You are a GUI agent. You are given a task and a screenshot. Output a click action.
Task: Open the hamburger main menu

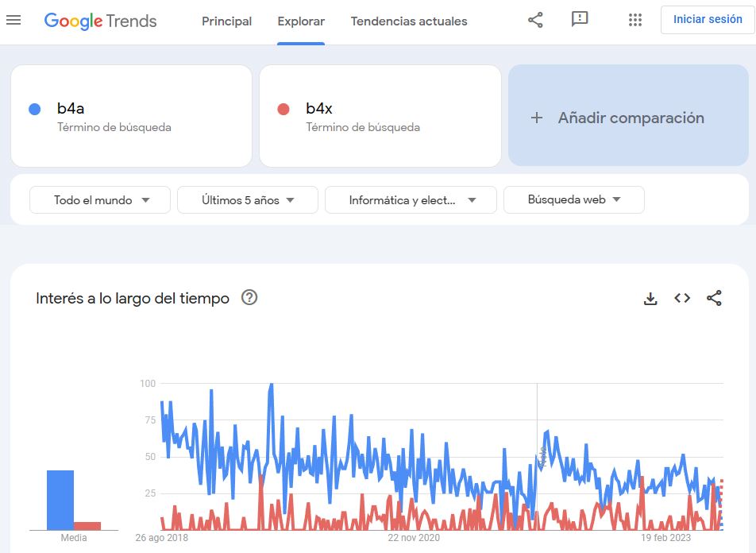[13, 21]
